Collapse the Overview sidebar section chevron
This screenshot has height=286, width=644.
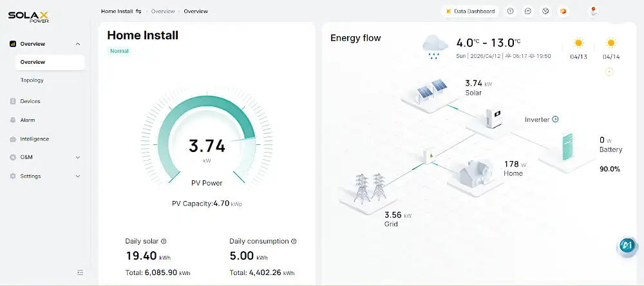tap(78, 44)
